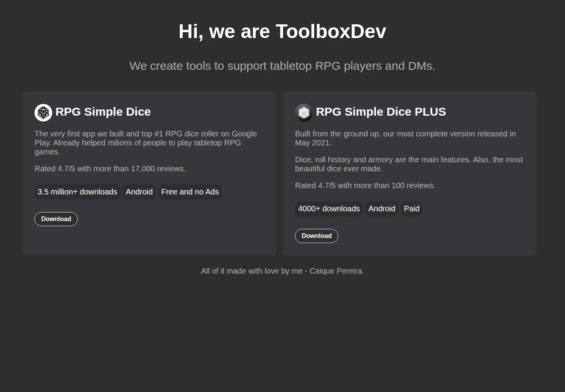This screenshot has height=392, width=565.
Task: Click the 'Paid' tag
Action: point(412,209)
